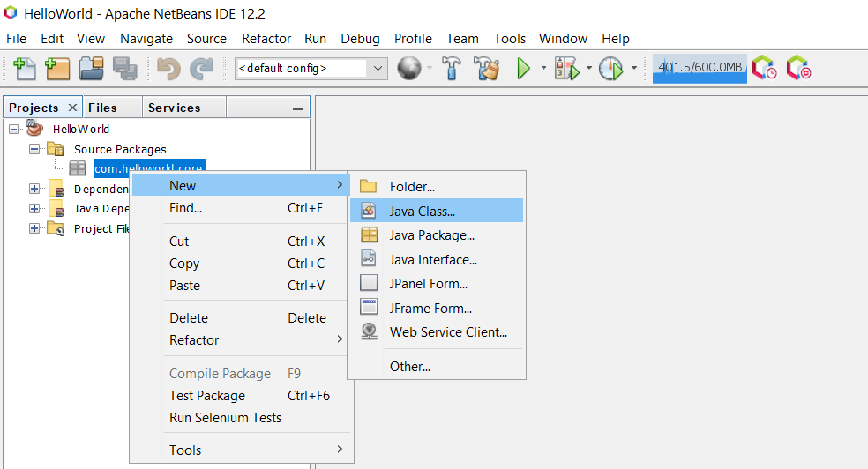Choose Other... from New submenu
This screenshot has height=469, width=868.
tap(437, 366)
